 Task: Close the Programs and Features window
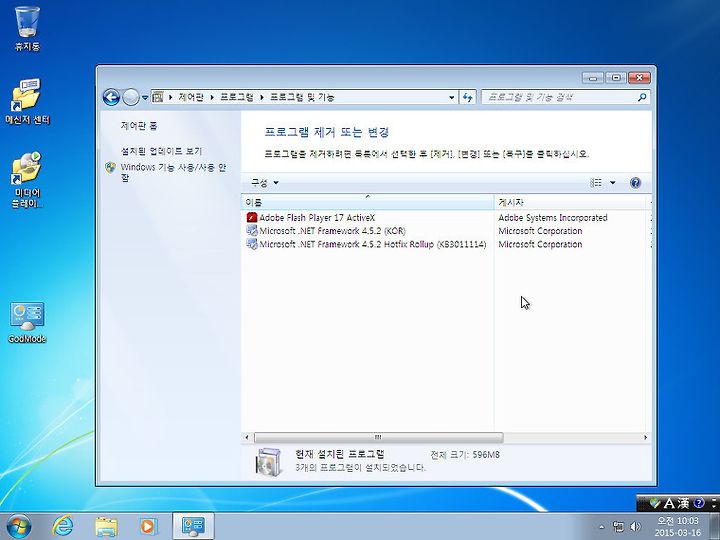click(640, 78)
